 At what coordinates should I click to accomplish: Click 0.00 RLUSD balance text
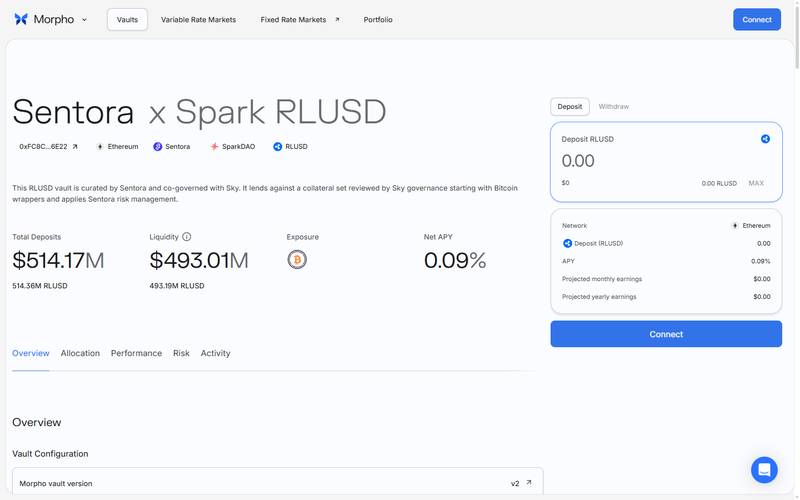[719, 183]
